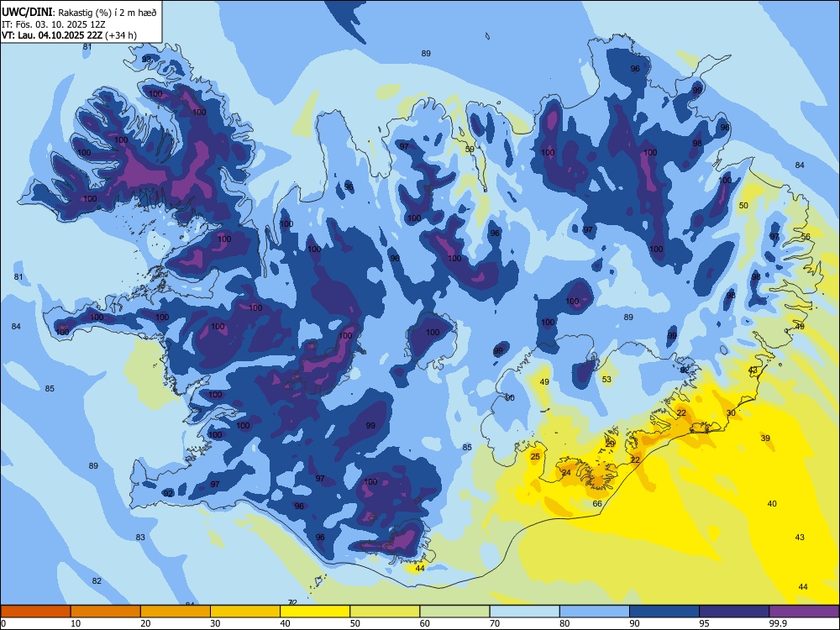Click the humidity value "66" off the south coast
Screen dimensions: 840x630
click(597, 503)
